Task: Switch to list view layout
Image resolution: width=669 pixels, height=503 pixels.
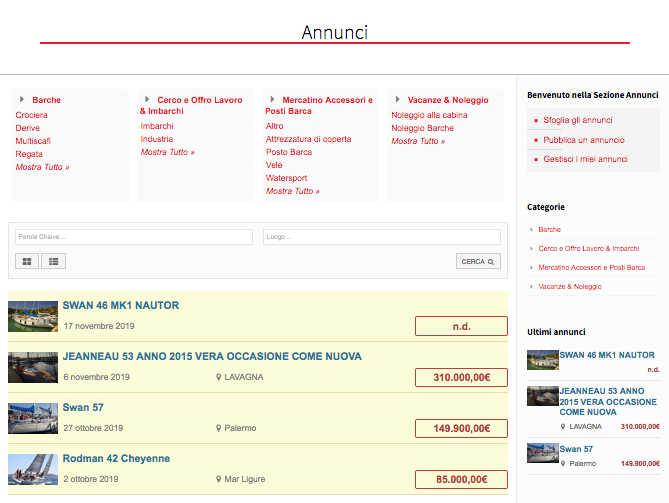Action: point(52,261)
